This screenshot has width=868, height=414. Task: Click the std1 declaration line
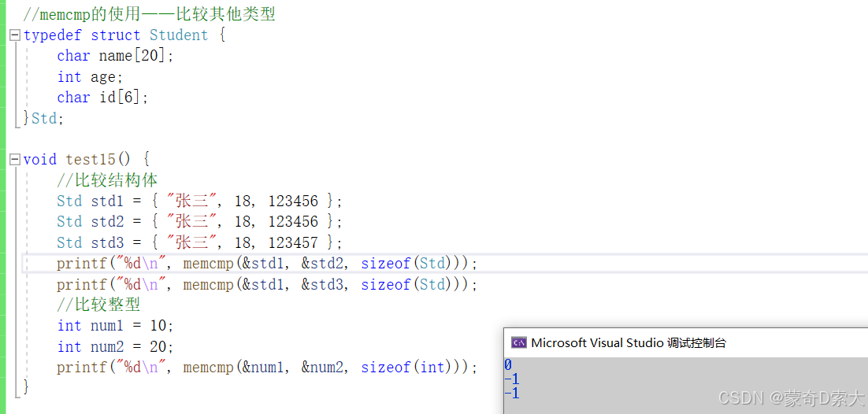pyautogui.click(x=200, y=201)
